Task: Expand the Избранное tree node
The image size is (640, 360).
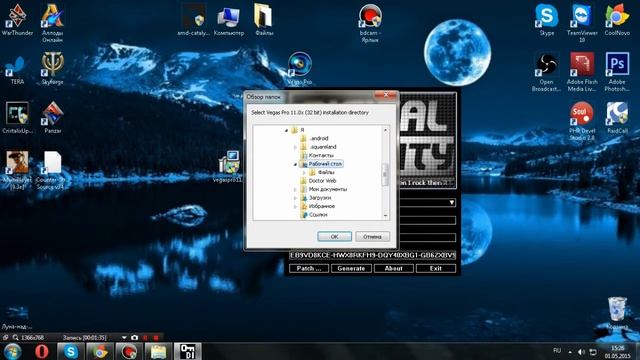Action: pyautogui.click(x=295, y=207)
